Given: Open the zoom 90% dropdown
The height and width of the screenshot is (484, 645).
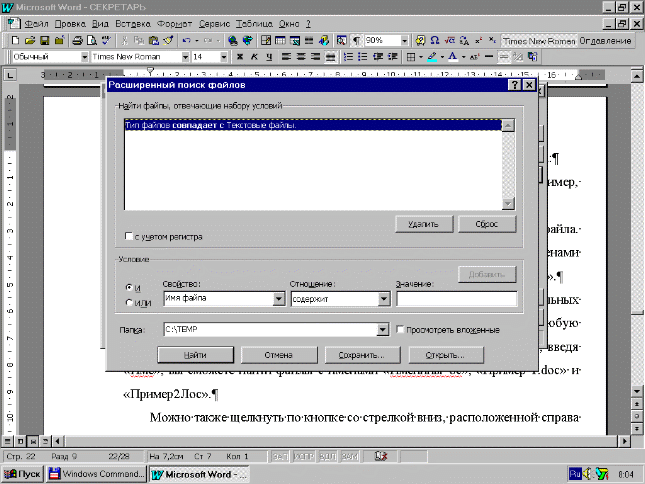Looking at the screenshot, I should coord(404,40).
